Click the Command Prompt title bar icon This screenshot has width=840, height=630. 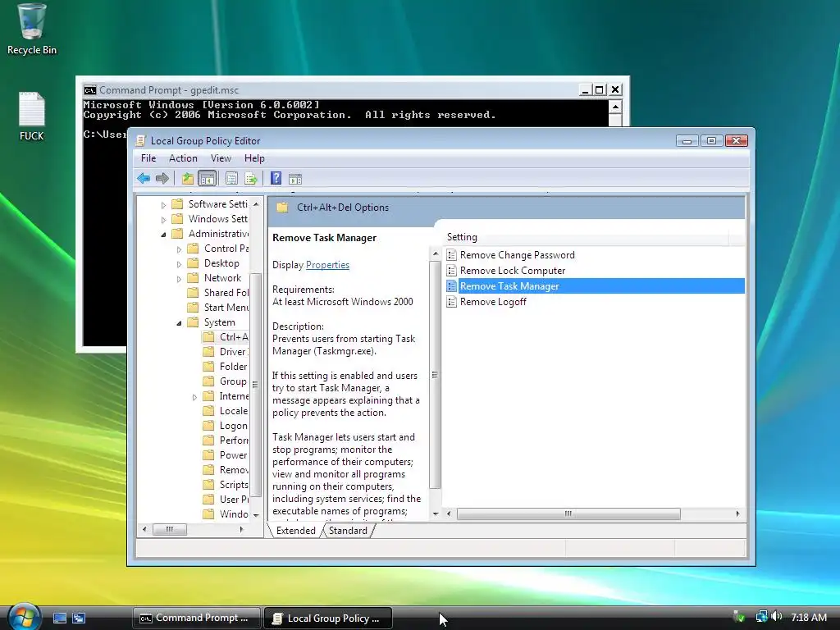point(90,90)
